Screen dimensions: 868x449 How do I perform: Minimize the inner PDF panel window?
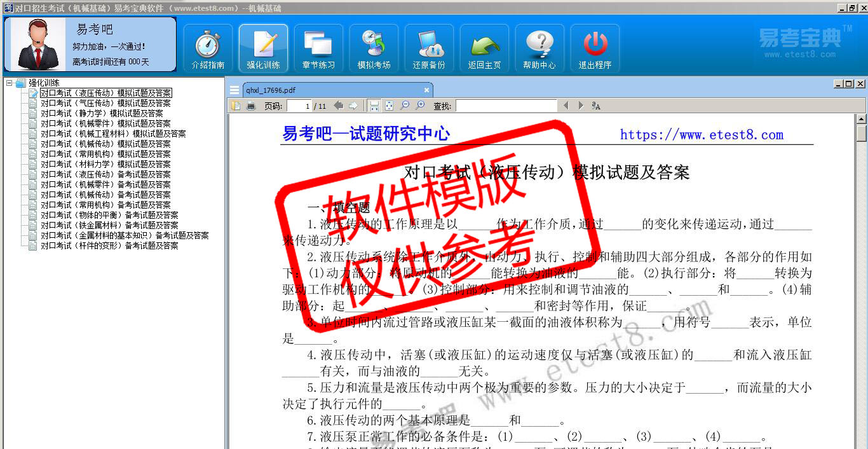pyautogui.click(x=838, y=83)
